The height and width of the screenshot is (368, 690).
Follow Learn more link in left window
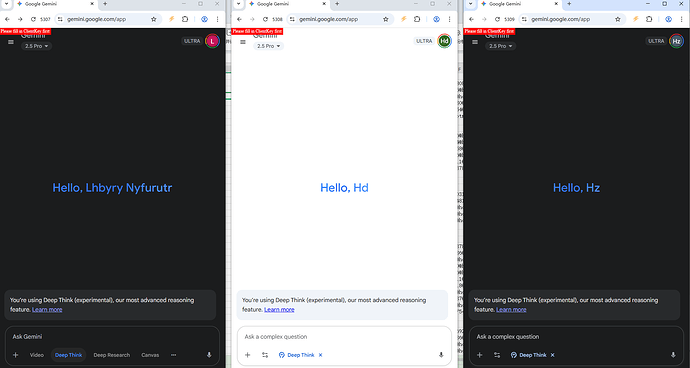coord(47,309)
